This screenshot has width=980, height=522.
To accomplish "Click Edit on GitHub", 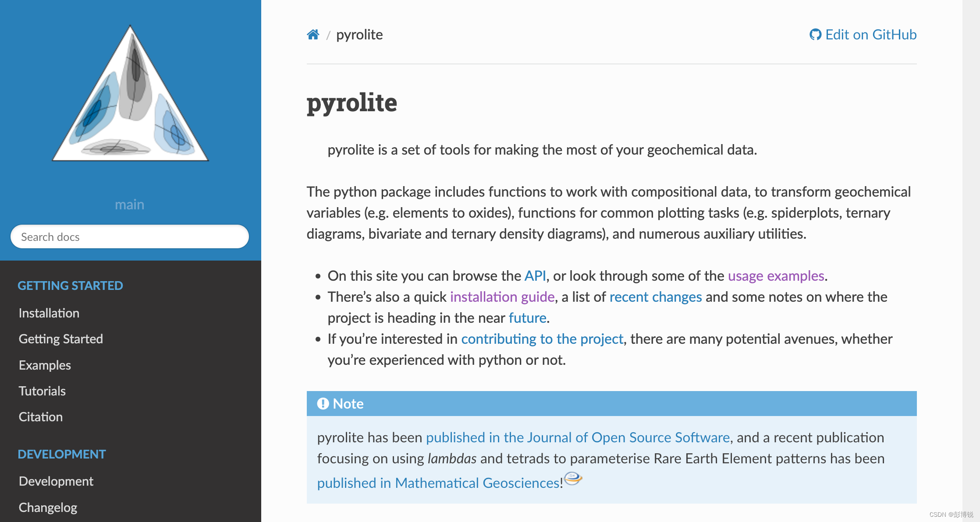I will (x=871, y=34).
